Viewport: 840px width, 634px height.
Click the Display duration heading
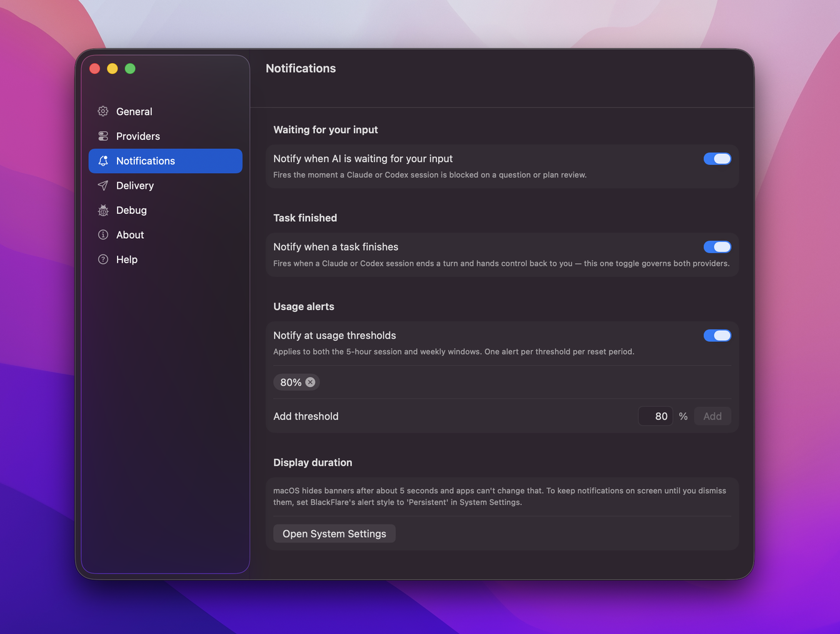312,462
